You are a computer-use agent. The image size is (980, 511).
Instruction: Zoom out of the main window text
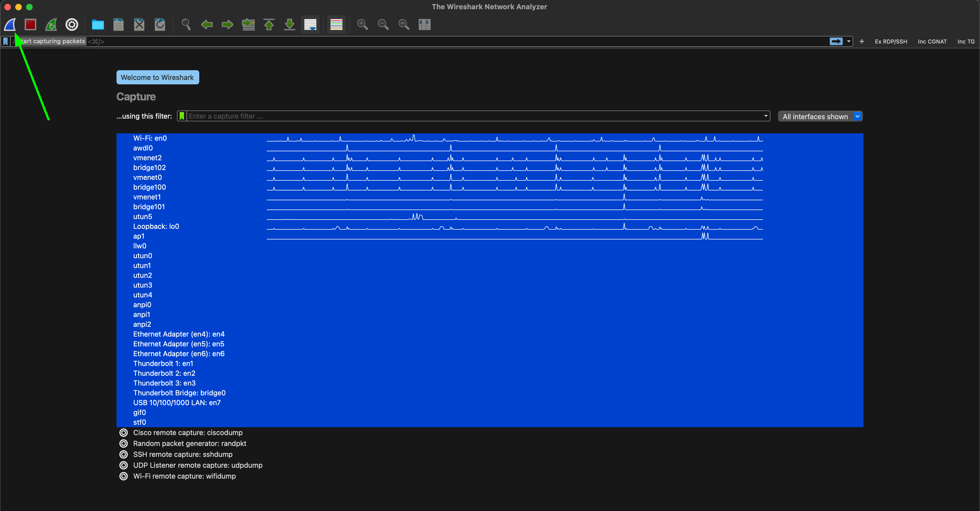pos(383,25)
